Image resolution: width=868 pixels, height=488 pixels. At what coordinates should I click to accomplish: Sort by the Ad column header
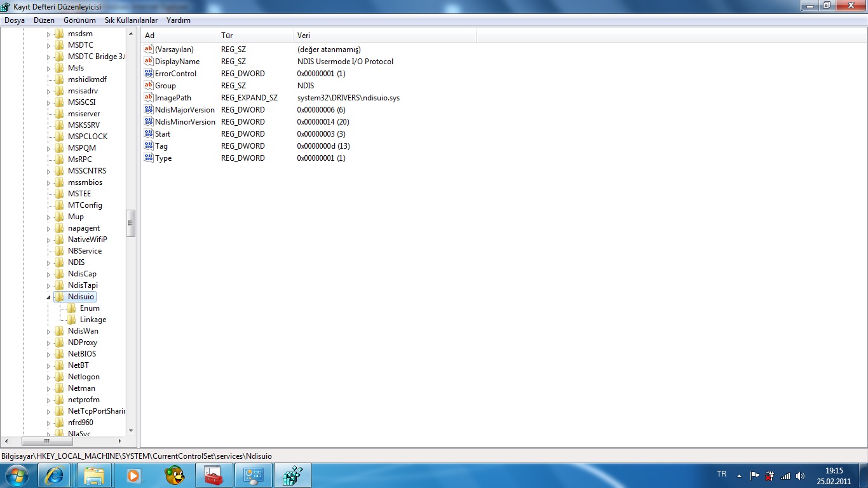coord(179,36)
